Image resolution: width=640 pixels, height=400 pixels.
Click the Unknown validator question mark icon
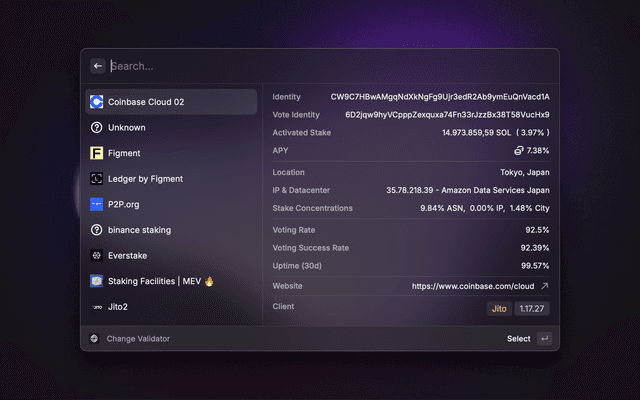(x=97, y=128)
